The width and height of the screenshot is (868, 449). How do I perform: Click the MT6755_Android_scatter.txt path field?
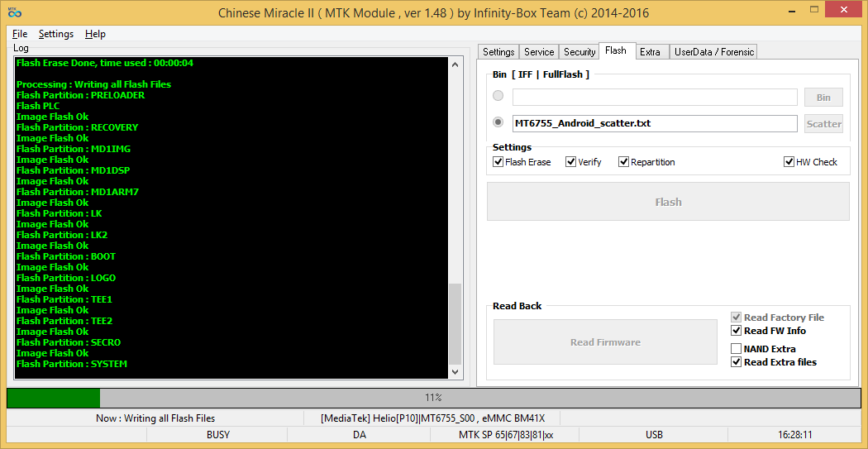click(655, 123)
